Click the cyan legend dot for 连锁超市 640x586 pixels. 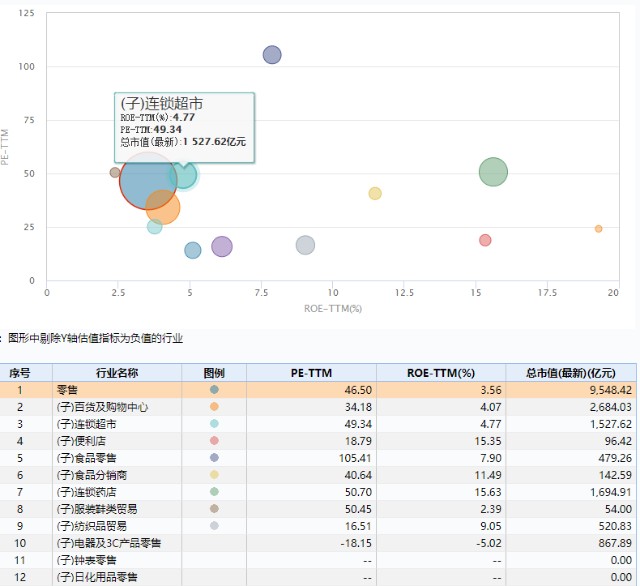tap(214, 424)
